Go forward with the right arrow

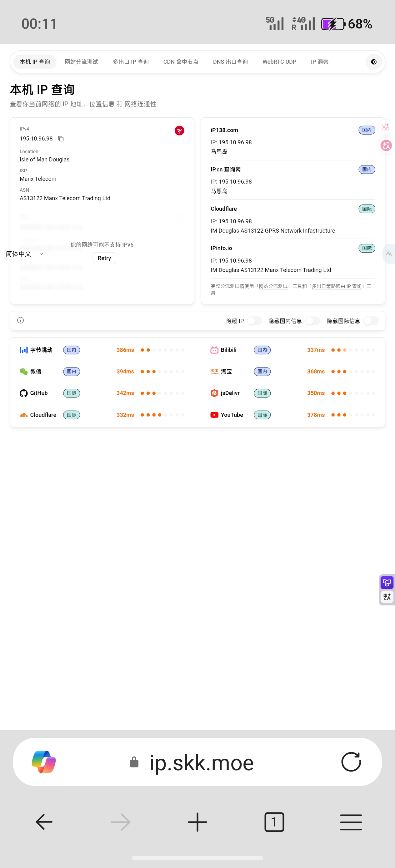(x=121, y=822)
